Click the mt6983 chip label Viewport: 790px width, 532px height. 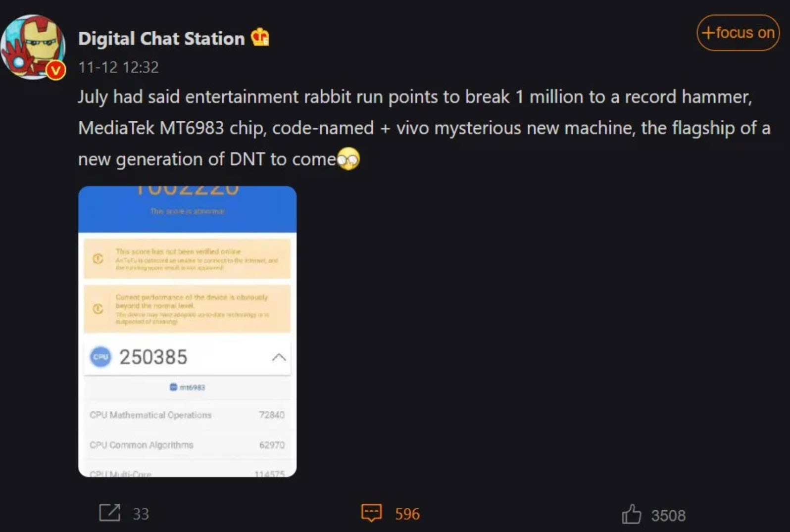[187, 387]
